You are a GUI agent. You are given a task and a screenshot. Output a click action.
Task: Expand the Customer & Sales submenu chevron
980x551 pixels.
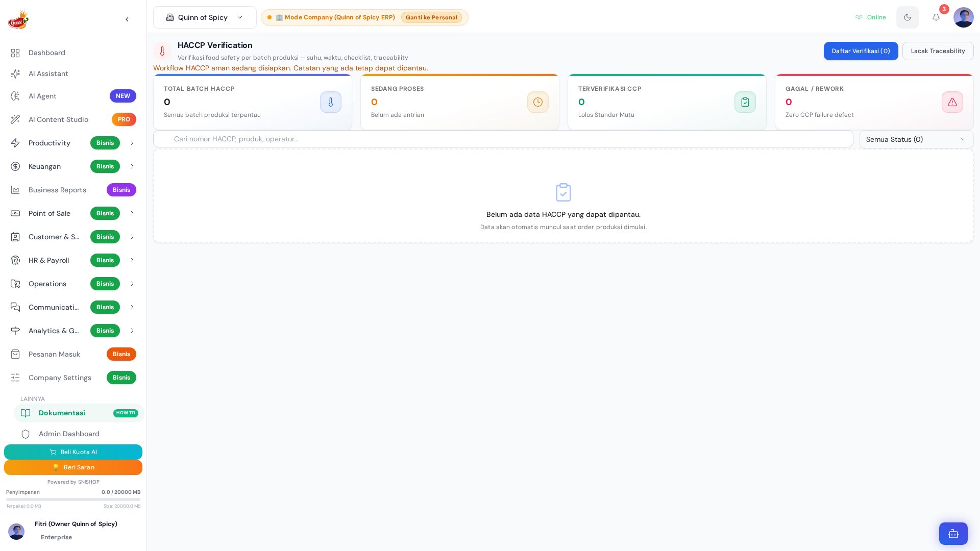tap(132, 237)
